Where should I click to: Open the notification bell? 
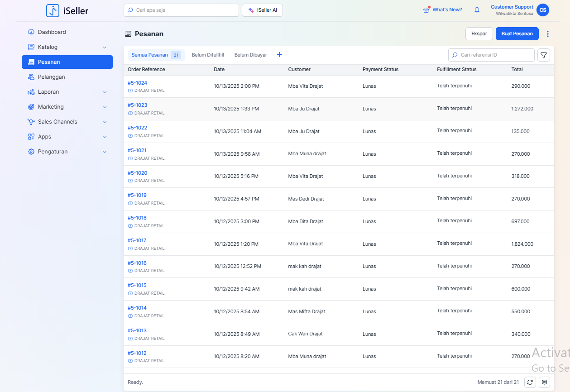(x=477, y=10)
